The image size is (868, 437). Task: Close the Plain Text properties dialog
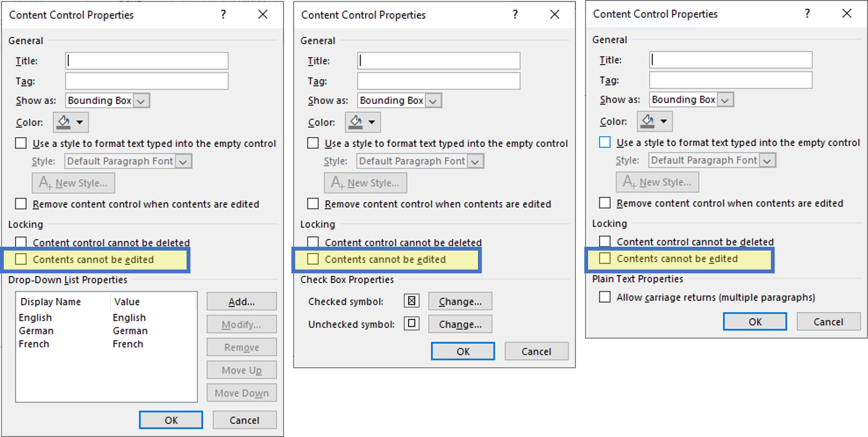(x=847, y=13)
